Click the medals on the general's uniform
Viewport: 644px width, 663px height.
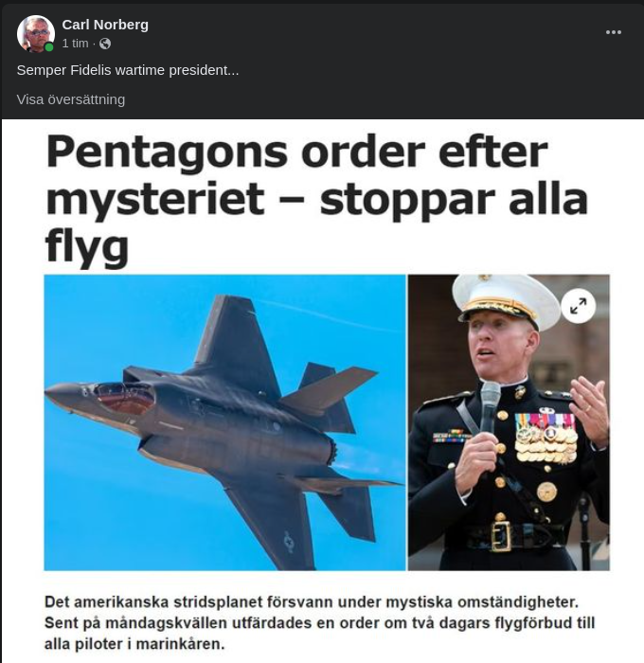[x=546, y=438]
